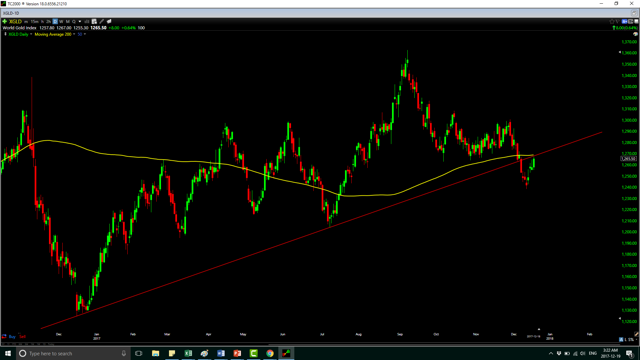
Task: Switch chart to Monthly (M) timeframe
Action: pos(68,21)
